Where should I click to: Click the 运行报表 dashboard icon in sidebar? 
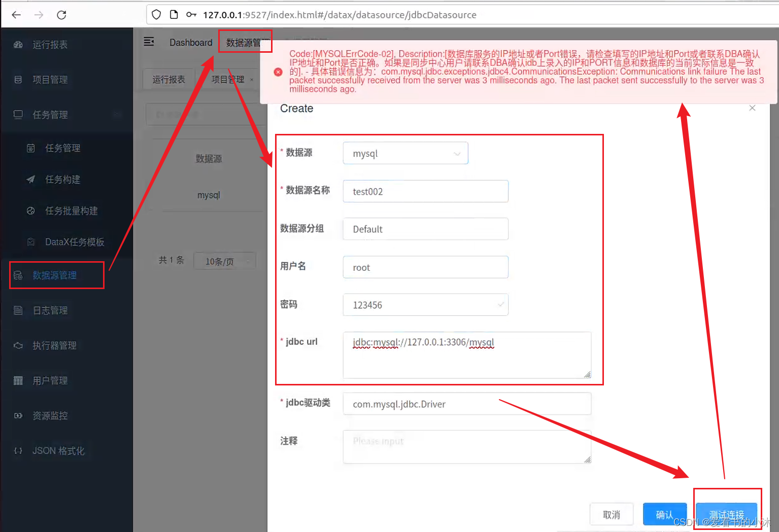click(x=18, y=45)
